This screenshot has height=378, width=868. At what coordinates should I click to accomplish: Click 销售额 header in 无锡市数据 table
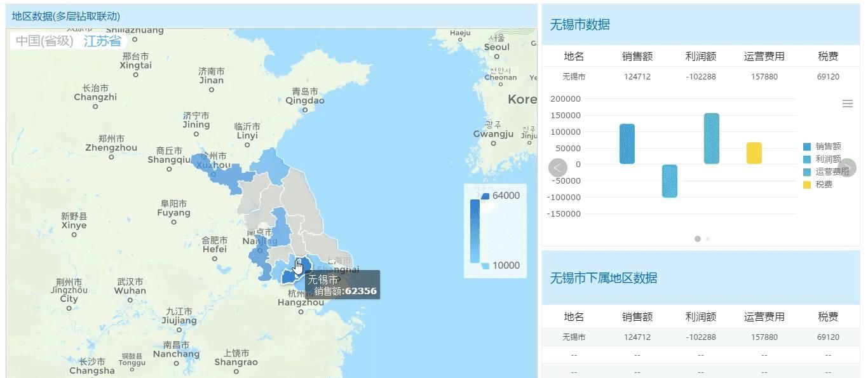[637, 57]
